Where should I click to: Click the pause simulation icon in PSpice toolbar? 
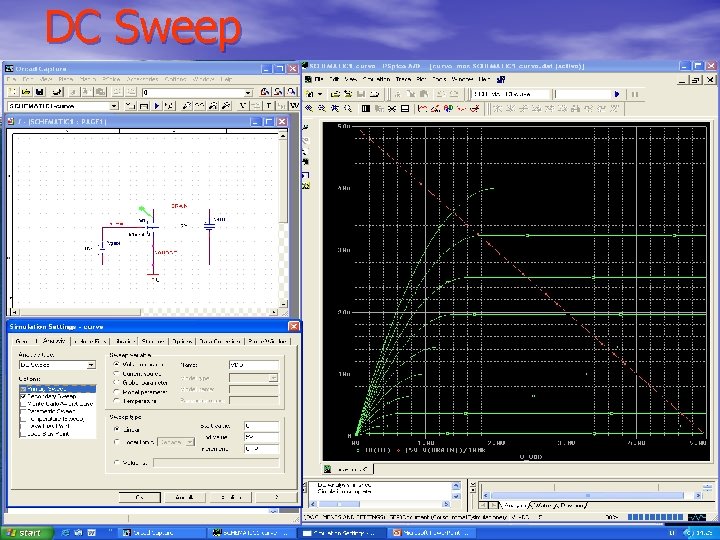click(x=635, y=93)
